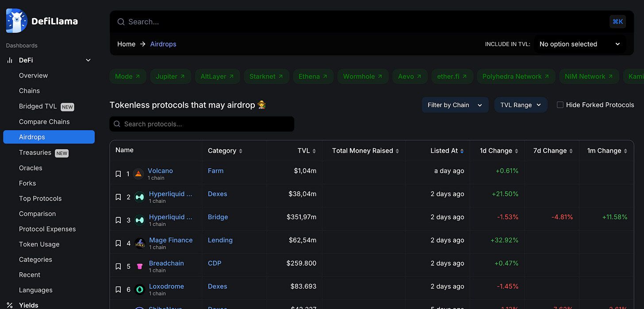644x309 pixels.
Task: Open Wormhole airdrop chip
Action: pyautogui.click(x=363, y=76)
